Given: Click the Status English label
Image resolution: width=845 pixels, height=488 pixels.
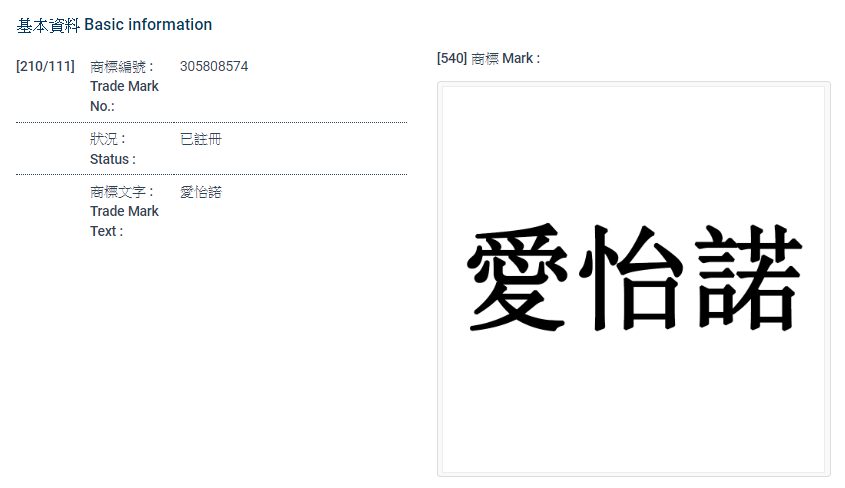Looking at the screenshot, I should [112, 159].
